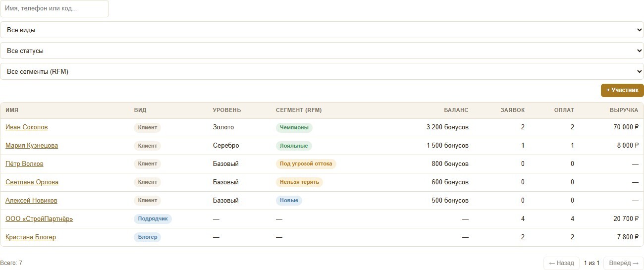Click the '1 из 1' page indicator
Screen dimensions: 644x270
coord(591,263)
